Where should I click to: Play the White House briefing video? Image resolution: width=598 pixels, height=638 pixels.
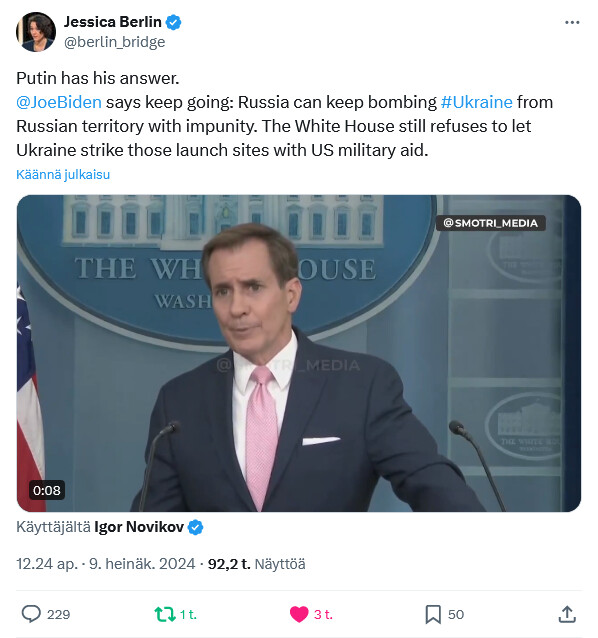[x=299, y=353]
